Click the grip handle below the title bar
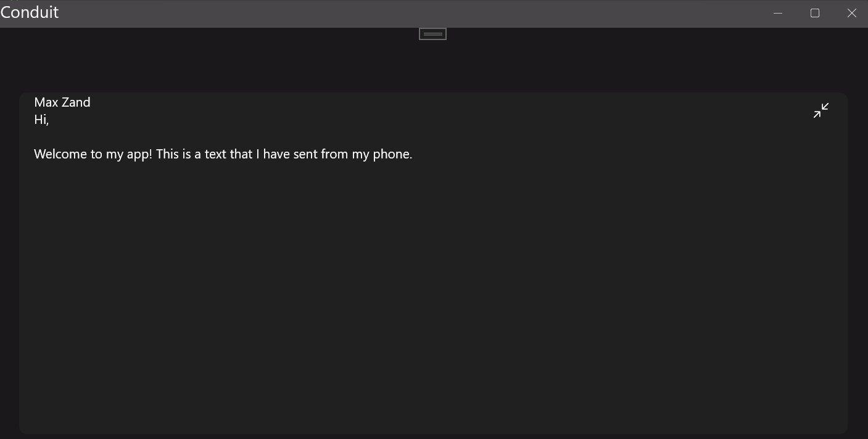868x439 pixels. (x=432, y=34)
